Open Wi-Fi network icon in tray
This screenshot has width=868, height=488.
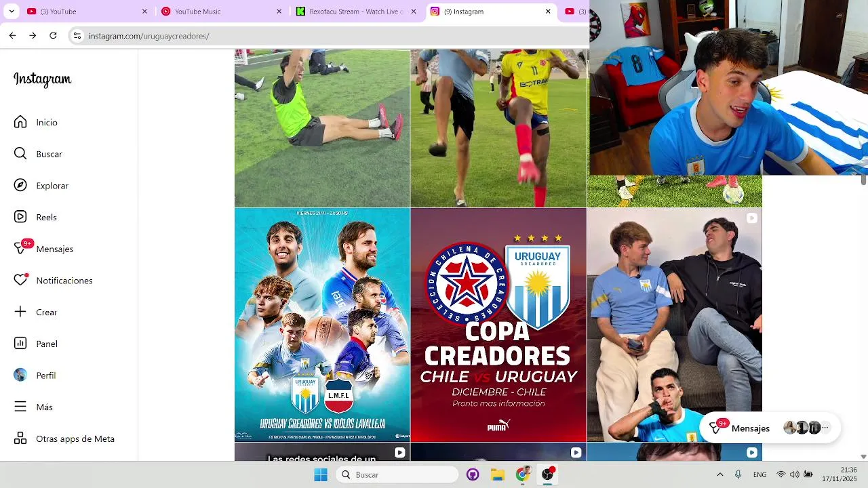pos(781,474)
